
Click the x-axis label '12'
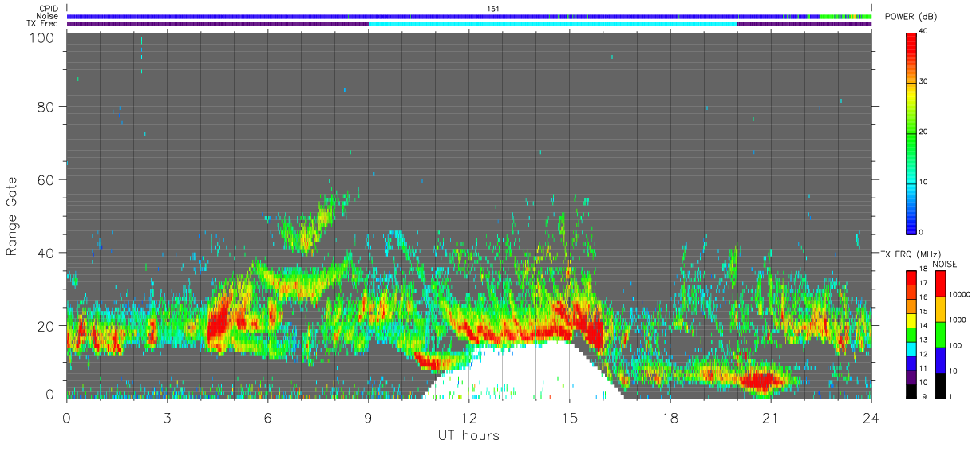pyautogui.click(x=468, y=418)
